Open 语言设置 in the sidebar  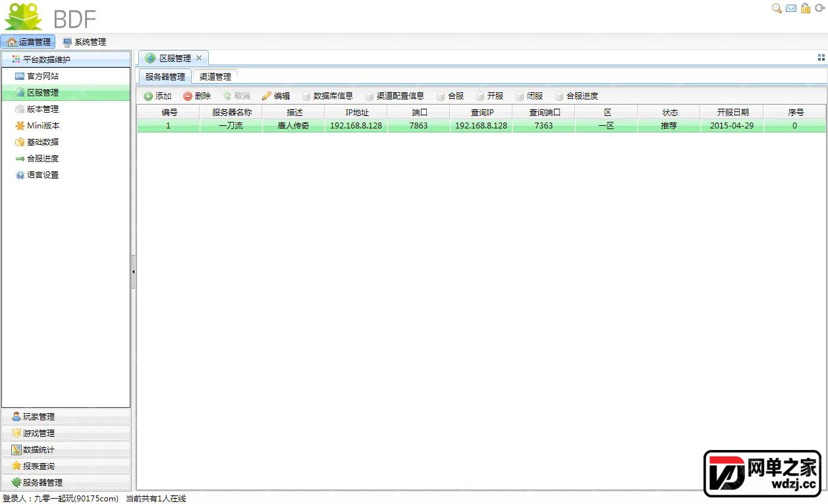click(66, 175)
